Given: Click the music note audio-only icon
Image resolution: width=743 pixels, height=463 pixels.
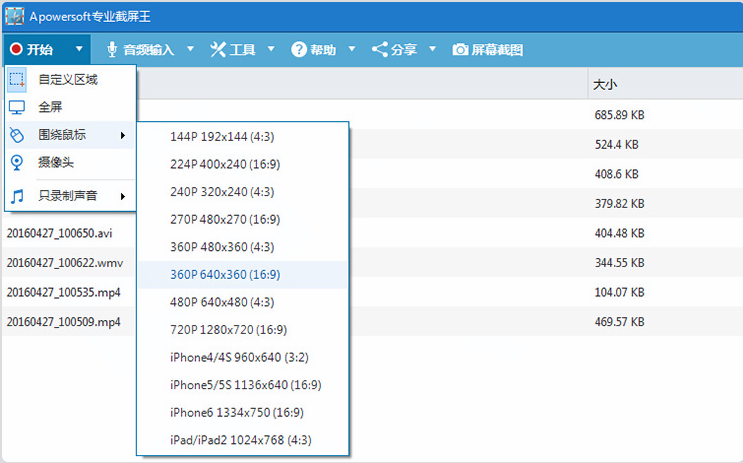Looking at the screenshot, I should pyautogui.click(x=17, y=196).
